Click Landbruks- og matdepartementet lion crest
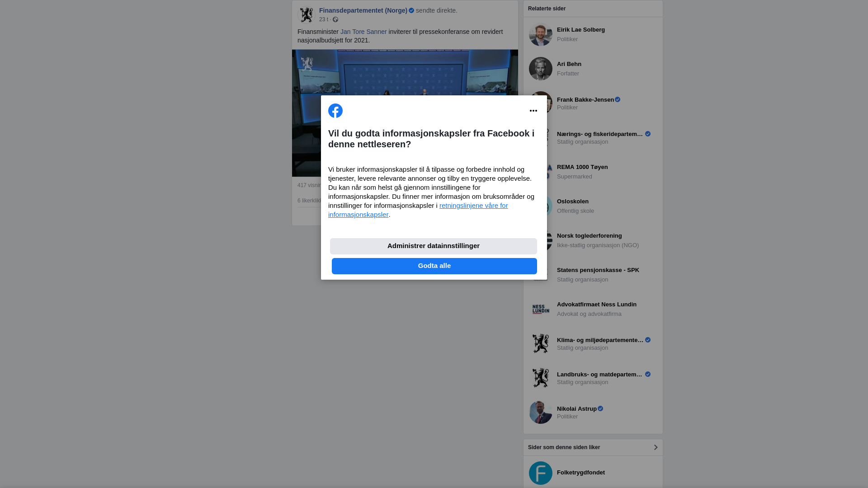 click(541, 378)
